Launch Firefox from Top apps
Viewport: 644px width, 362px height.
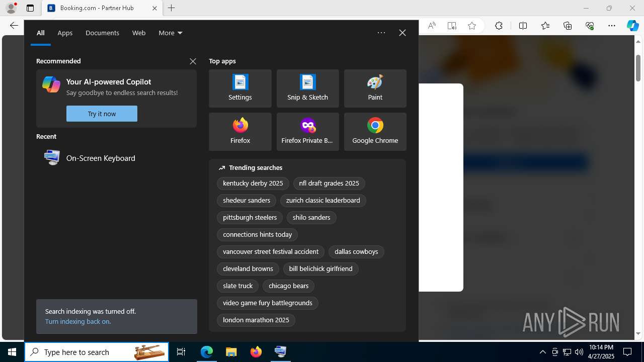click(x=240, y=132)
